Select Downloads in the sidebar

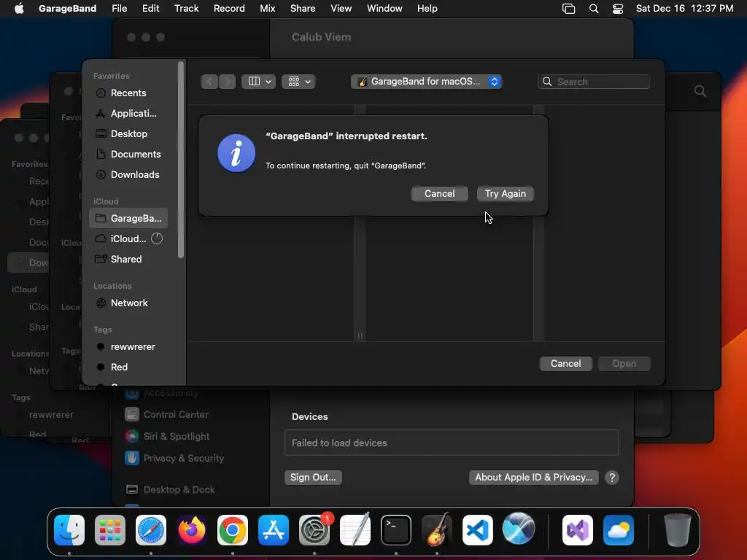tap(128, 175)
